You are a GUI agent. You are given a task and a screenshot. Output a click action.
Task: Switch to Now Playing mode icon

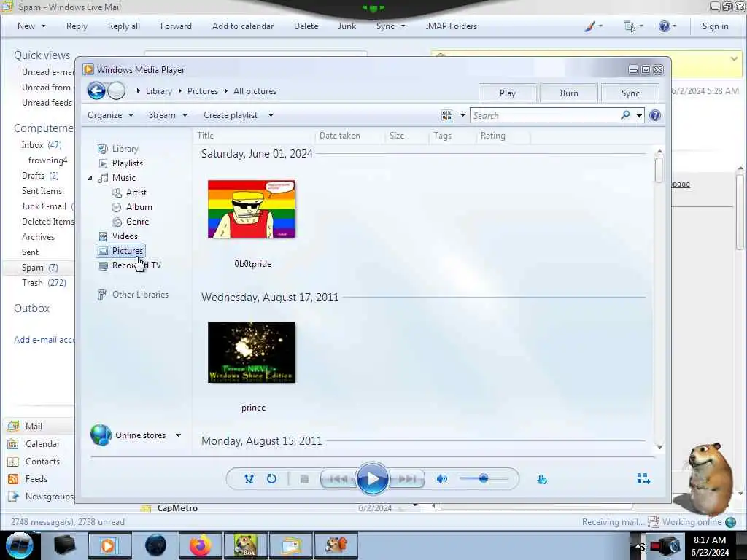pyautogui.click(x=643, y=478)
